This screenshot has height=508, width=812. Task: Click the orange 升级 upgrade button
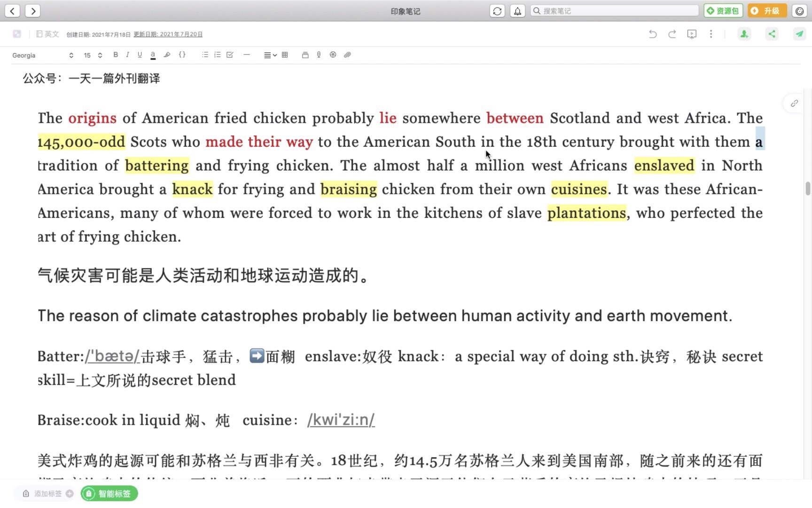(x=767, y=11)
